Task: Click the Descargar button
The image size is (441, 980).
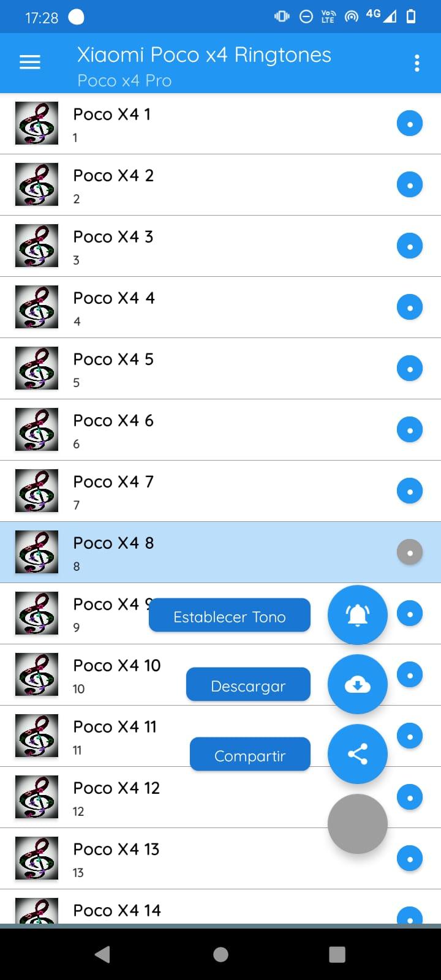Action: pyautogui.click(x=248, y=685)
